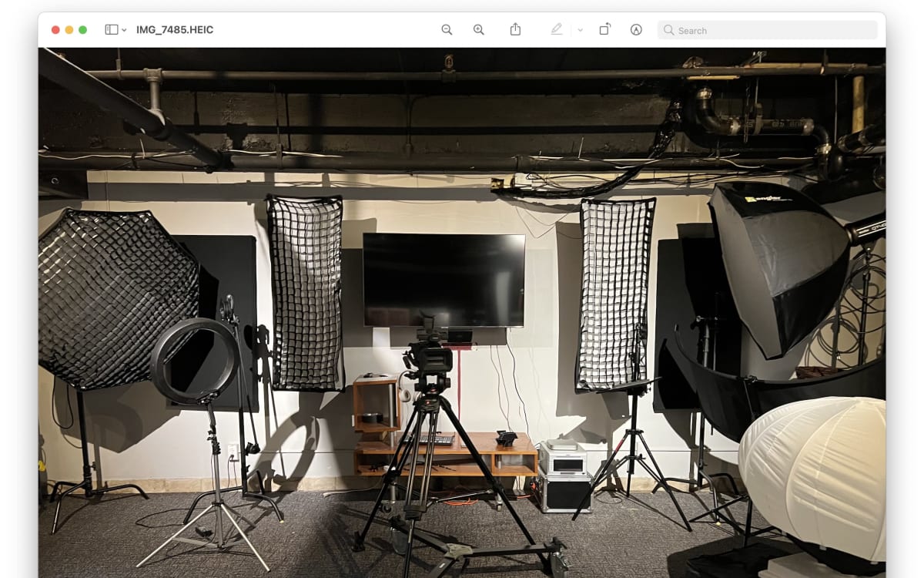Zoom out of the image

pos(447,30)
